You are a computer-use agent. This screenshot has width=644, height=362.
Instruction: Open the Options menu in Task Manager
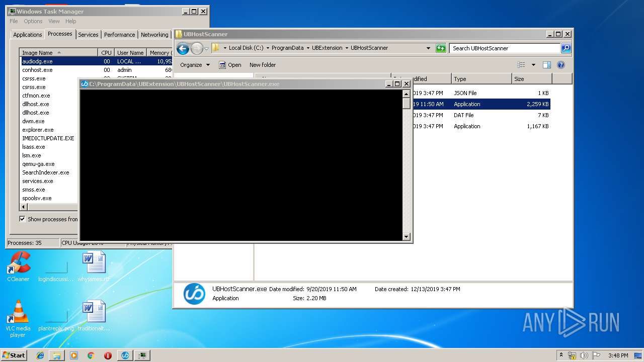pyautogui.click(x=33, y=21)
